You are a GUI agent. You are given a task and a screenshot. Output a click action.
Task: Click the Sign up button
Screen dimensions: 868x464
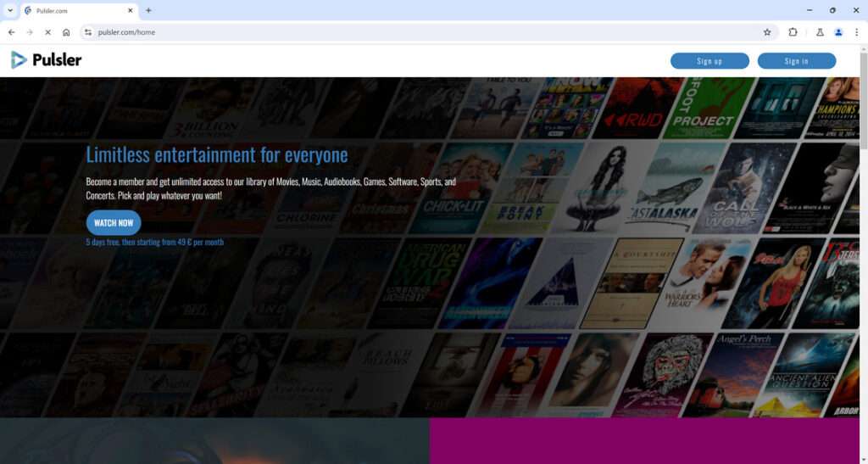(709, 61)
